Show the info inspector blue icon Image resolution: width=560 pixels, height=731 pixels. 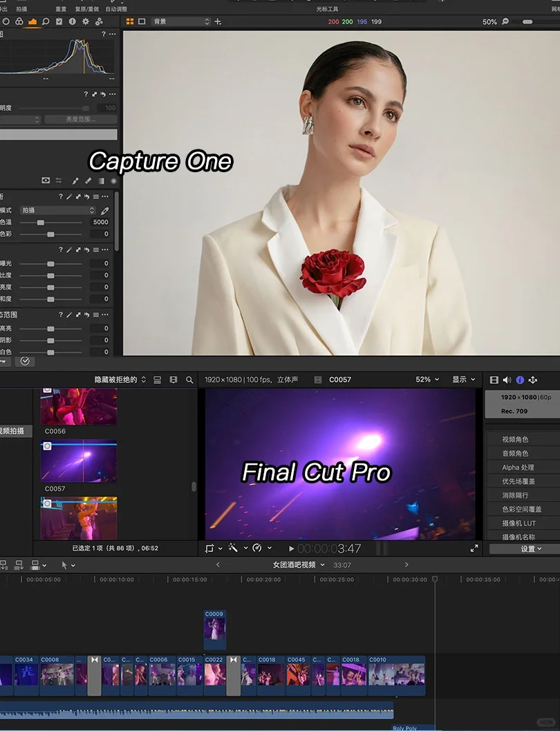point(520,380)
